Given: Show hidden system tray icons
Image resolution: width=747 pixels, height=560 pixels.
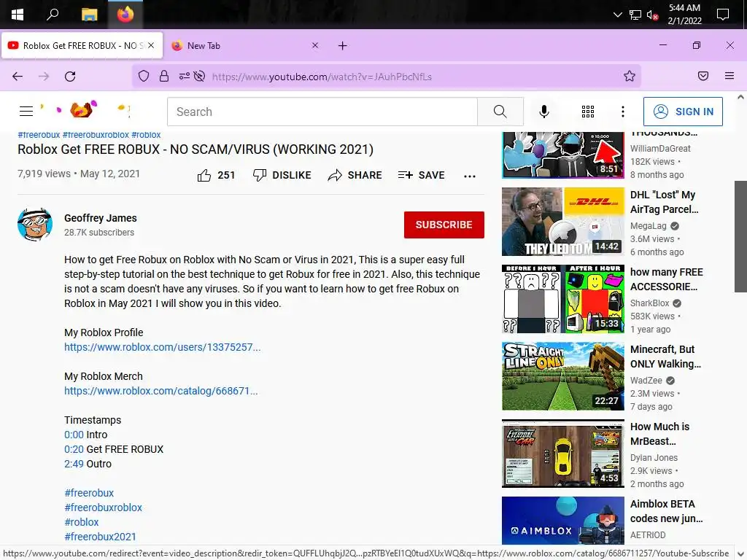Looking at the screenshot, I should tap(617, 15).
